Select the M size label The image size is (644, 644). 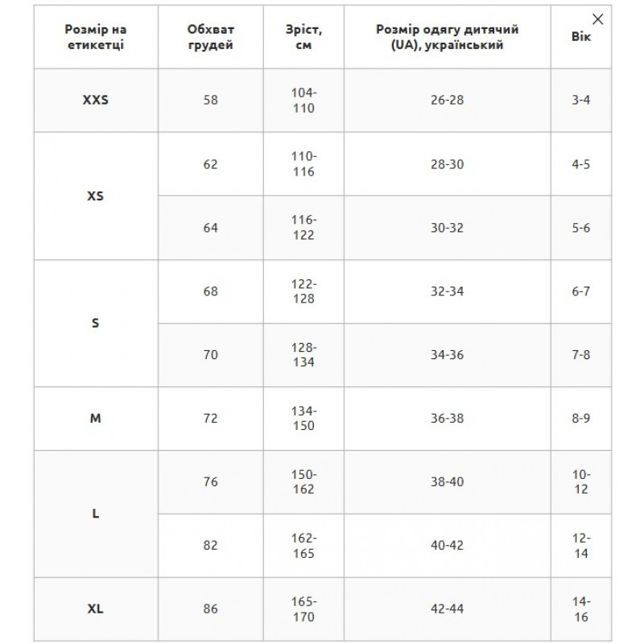[96, 419]
